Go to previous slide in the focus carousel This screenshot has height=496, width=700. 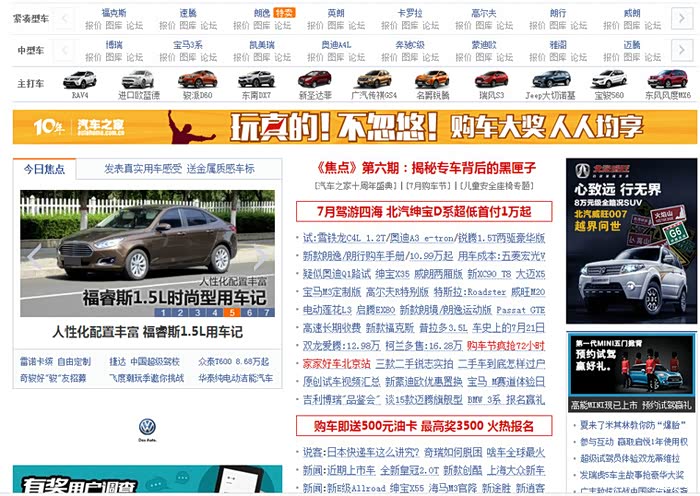[x=34, y=255]
